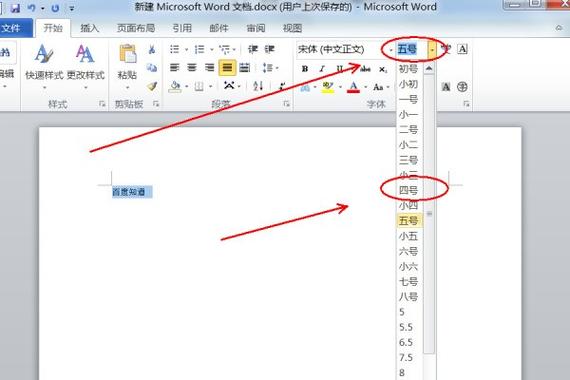Click the Redo icon in title bar
This screenshot has height=380, width=570.
55,8
